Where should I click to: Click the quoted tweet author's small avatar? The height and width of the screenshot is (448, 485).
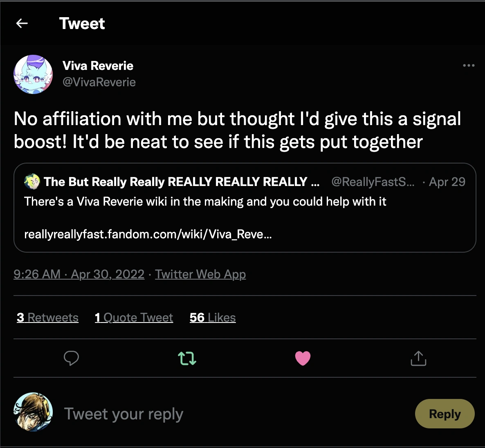point(32,181)
